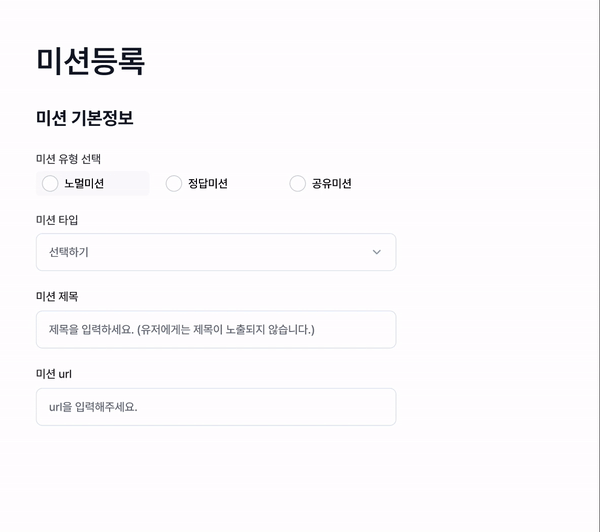Click the 미션 url field label

pos(54,374)
